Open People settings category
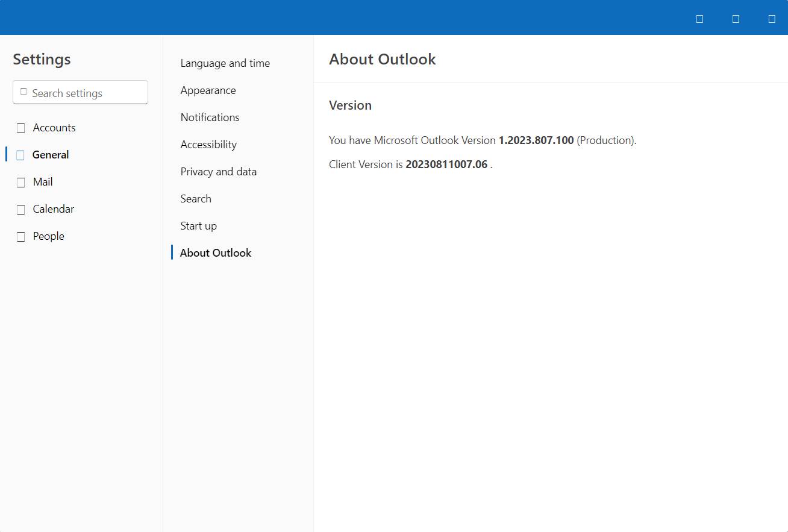788x532 pixels. click(x=80, y=236)
